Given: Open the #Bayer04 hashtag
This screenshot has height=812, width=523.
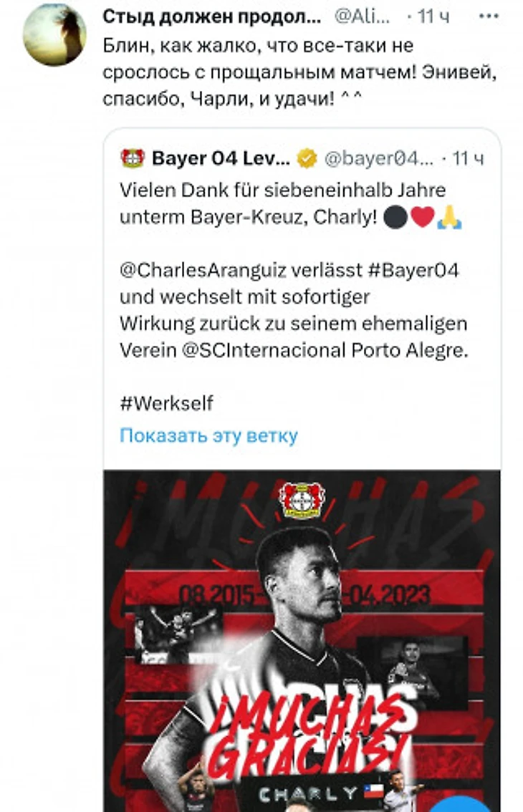Looking at the screenshot, I should [x=413, y=271].
